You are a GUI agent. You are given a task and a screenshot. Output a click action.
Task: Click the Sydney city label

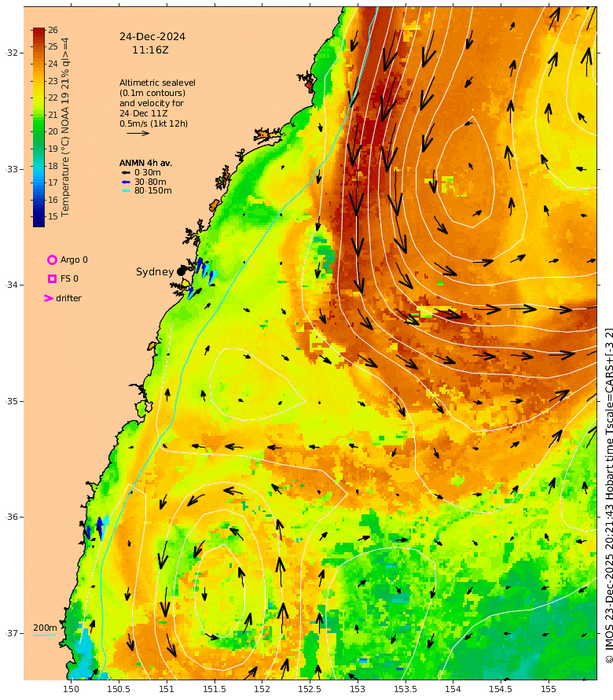154,271
